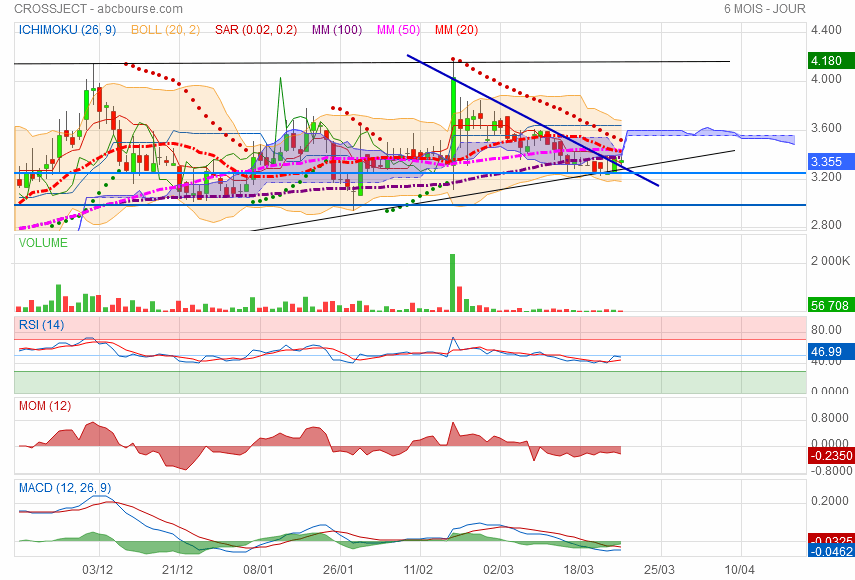Click the 3.600 price axis value
Image resolution: width=855 pixels, height=580 pixels.
[x=826, y=128]
